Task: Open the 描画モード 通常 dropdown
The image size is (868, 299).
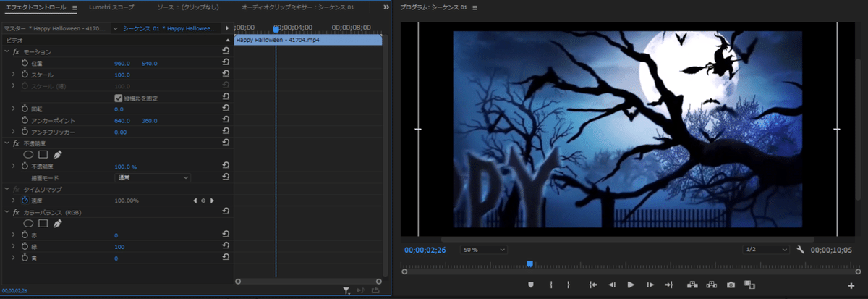Action: coord(153,177)
